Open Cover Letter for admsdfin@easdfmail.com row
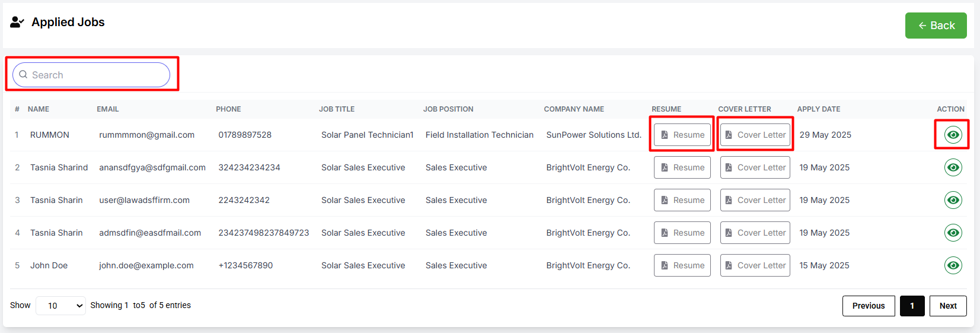Viewport: 980px width, 333px height. click(x=755, y=233)
